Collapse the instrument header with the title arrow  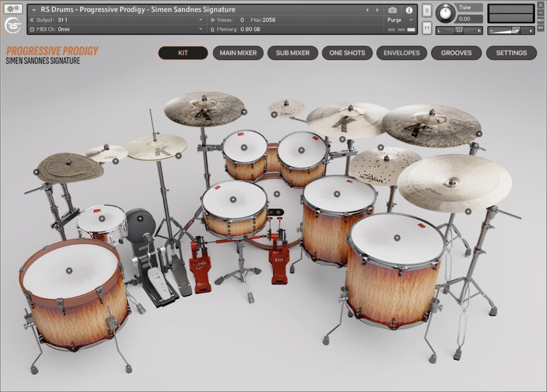[34, 10]
